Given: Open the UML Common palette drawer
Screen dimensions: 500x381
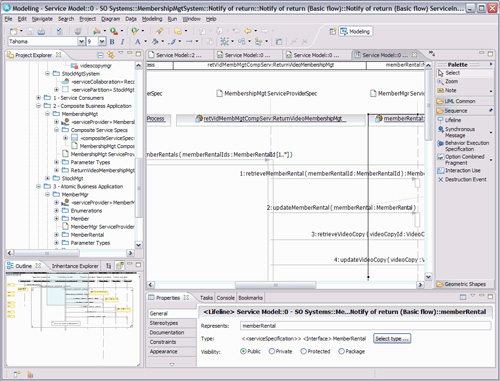Looking at the screenshot, I should [x=465, y=101].
